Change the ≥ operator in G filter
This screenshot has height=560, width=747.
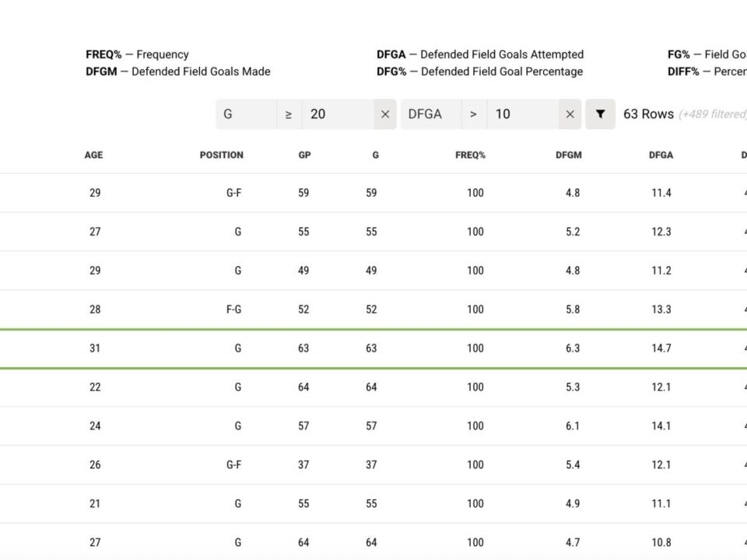tap(289, 114)
